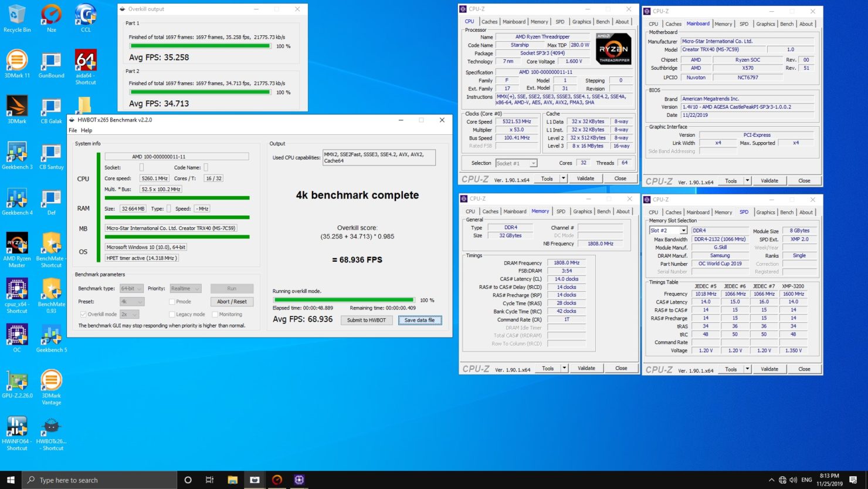Click the overkill mode progress bar
The width and height of the screenshot is (868, 489).
(343, 299)
